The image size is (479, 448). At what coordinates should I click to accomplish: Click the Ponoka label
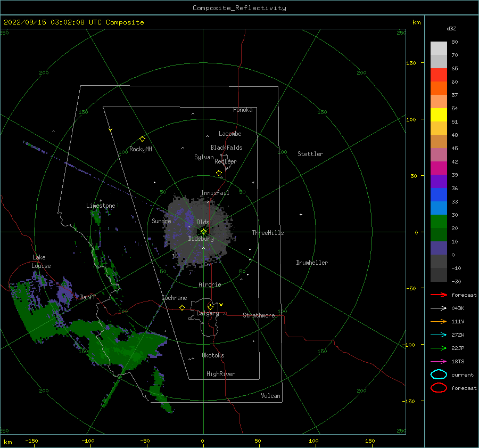pyautogui.click(x=243, y=110)
